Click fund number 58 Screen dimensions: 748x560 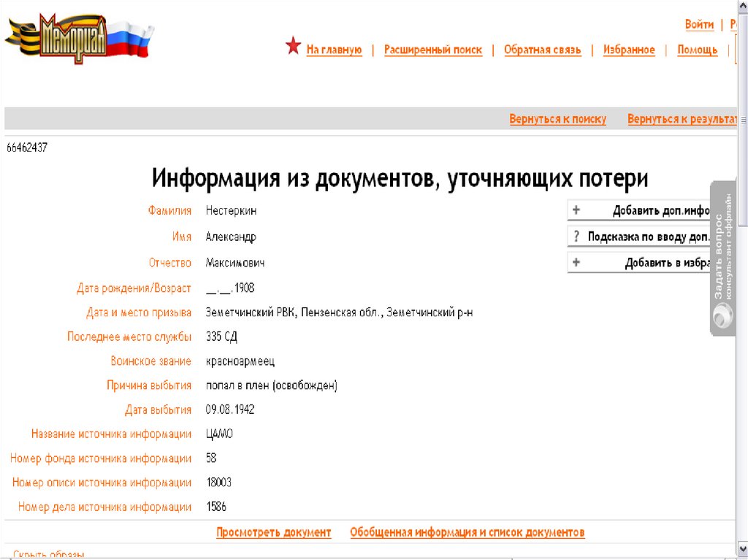(x=211, y=458)
